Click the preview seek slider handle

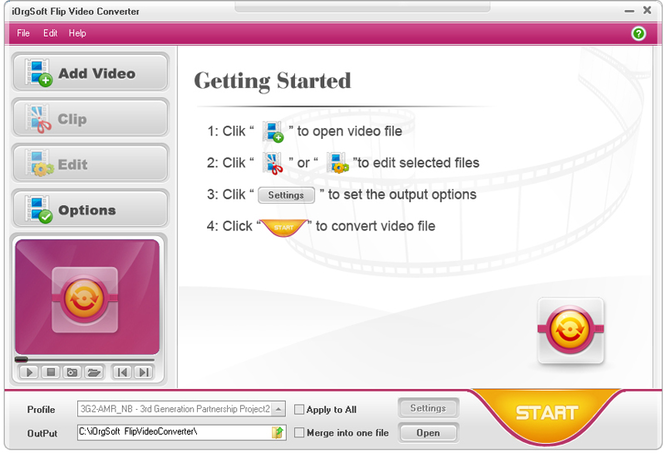click(21, 360)
